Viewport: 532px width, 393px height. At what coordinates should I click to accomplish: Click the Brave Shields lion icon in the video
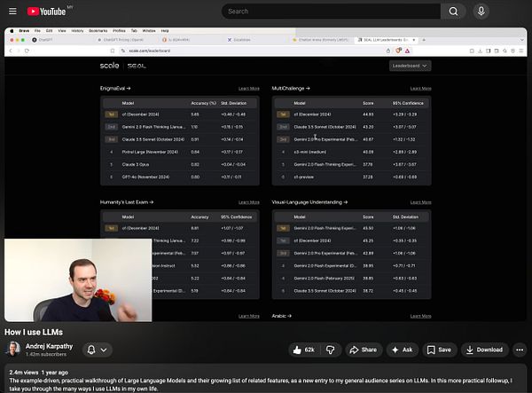coord(398,51)
